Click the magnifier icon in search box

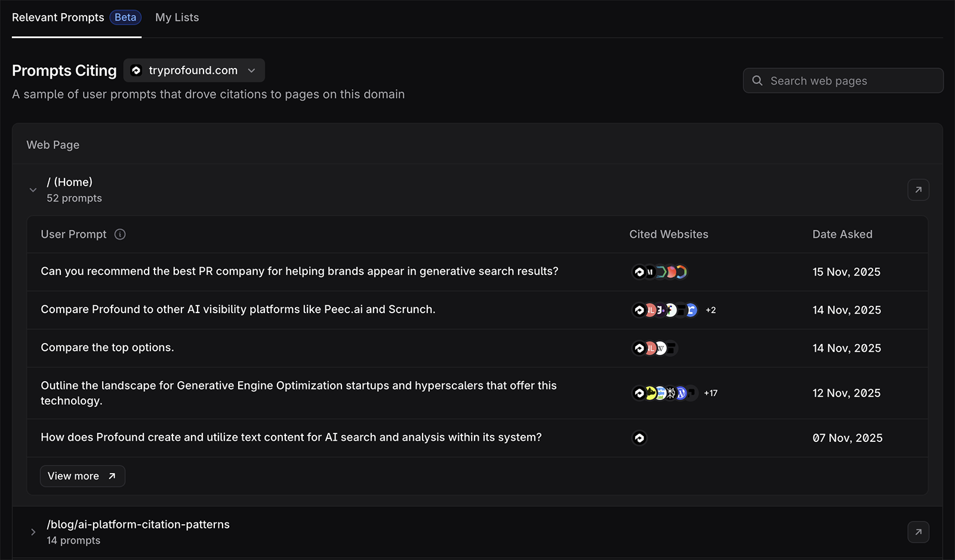pyautogui.click(x=757, y=81)
